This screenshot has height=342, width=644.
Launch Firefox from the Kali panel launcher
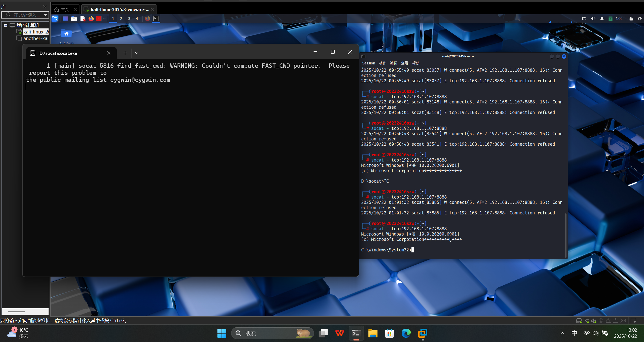(x=91, y=19)
